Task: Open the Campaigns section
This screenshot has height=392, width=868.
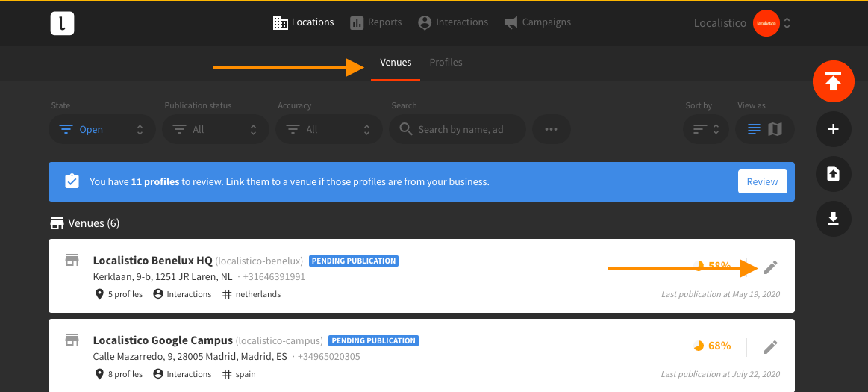Action: click(537, 22)
